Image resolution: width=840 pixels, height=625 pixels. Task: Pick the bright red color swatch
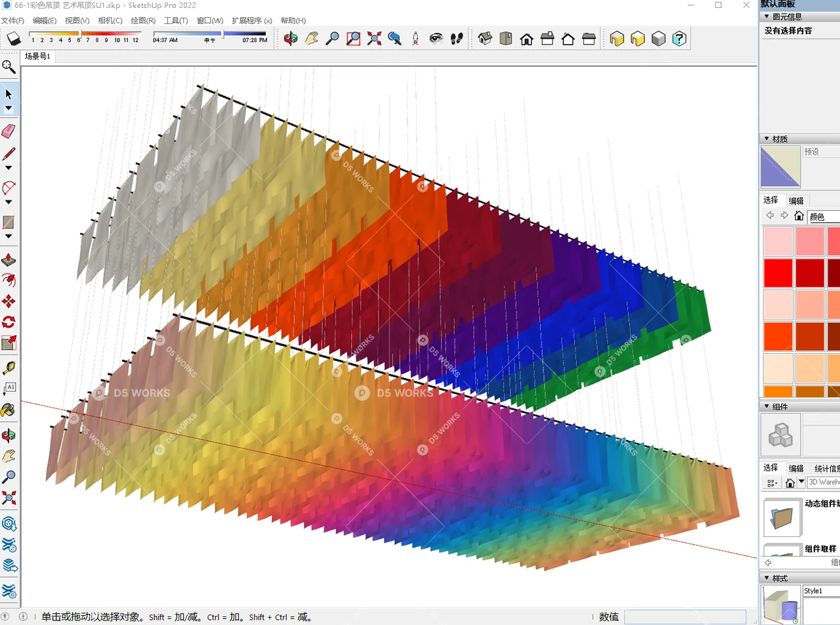pyautogui.click(x=778, y=272)
